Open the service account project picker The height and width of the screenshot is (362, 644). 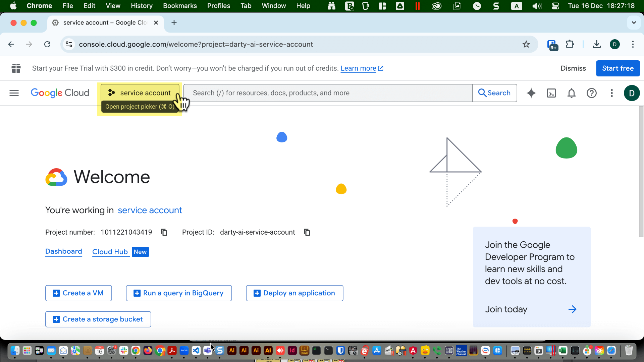pos(140,93)
